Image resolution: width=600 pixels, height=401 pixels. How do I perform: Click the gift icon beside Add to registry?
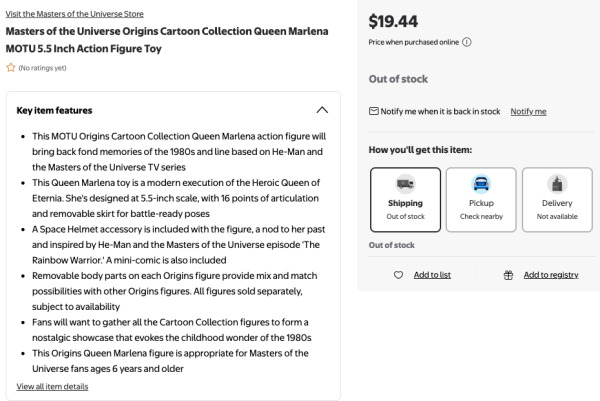click(508, 275)
